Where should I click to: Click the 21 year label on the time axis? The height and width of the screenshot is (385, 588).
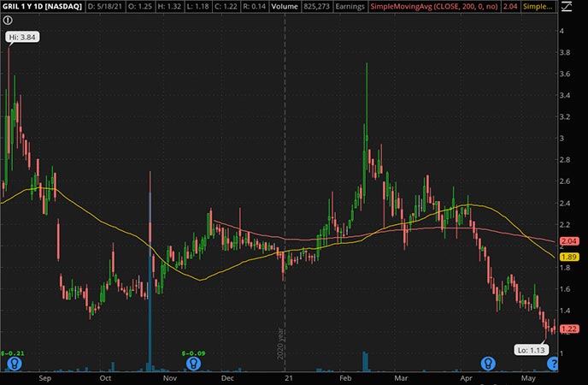(x=288, y=378)
